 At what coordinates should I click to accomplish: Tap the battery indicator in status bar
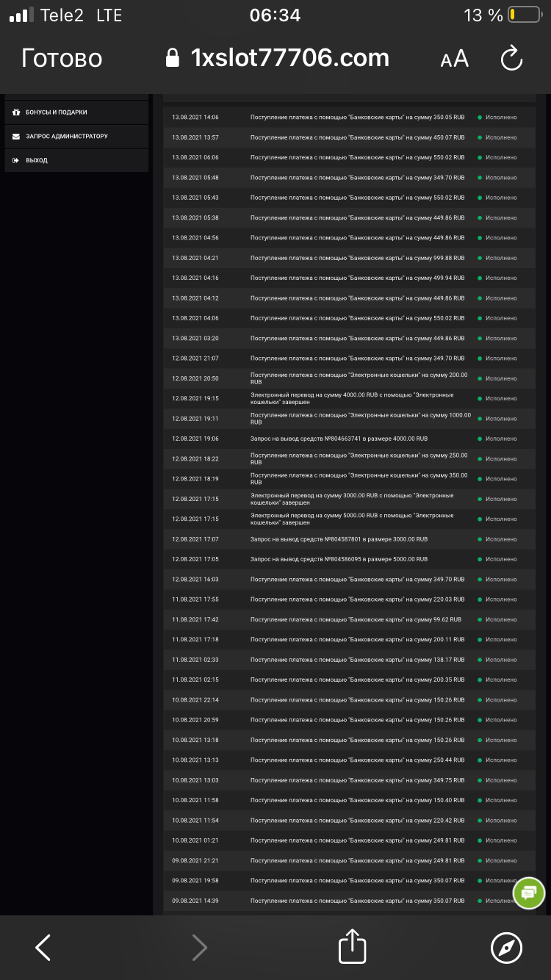pos(525,15)
